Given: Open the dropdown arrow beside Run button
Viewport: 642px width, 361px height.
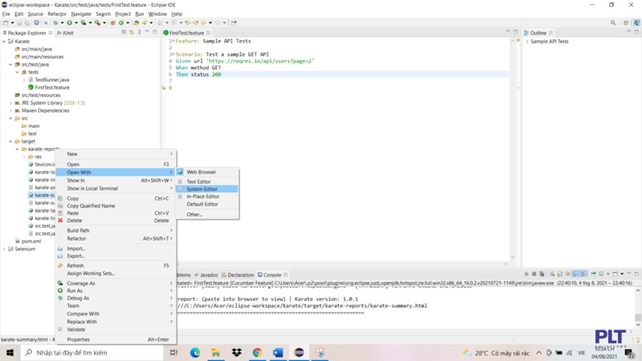Looking at the screenshot, I should click(76, 23).
